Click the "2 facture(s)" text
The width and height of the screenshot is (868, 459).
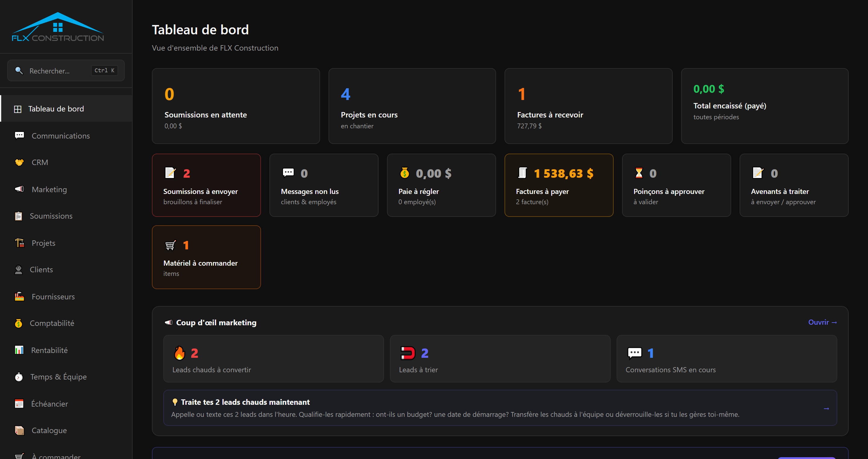(532, 202)
